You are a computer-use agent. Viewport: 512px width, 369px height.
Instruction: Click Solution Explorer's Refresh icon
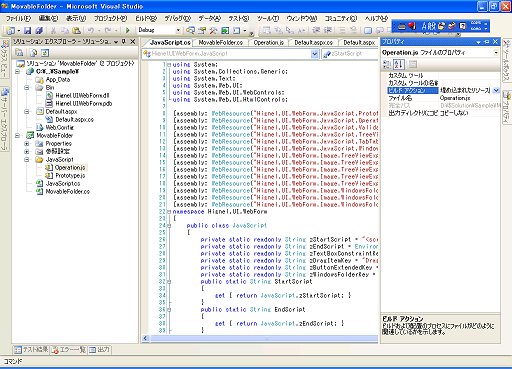point(45,53)
